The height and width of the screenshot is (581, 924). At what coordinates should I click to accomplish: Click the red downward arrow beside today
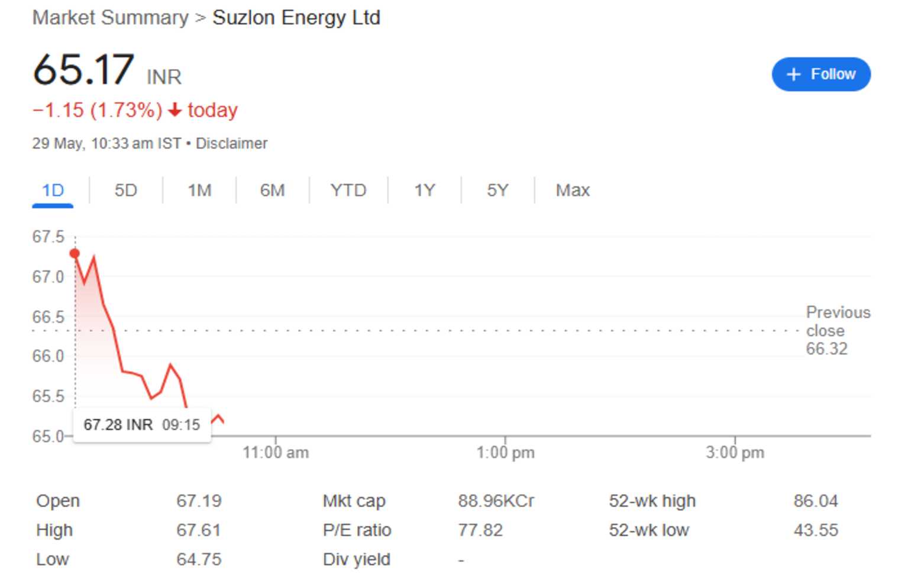click(x=175, y=110)
